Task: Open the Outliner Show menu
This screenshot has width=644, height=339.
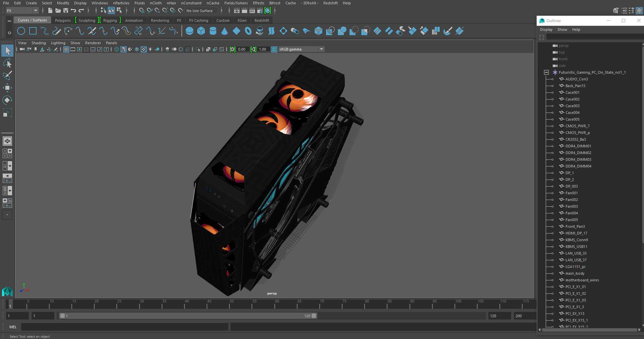Action: (x=562, y=29)
